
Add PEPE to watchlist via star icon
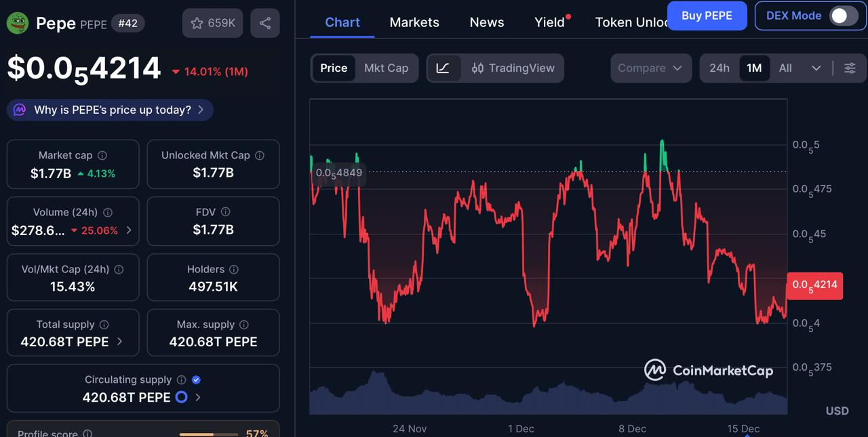coord(197,23)
